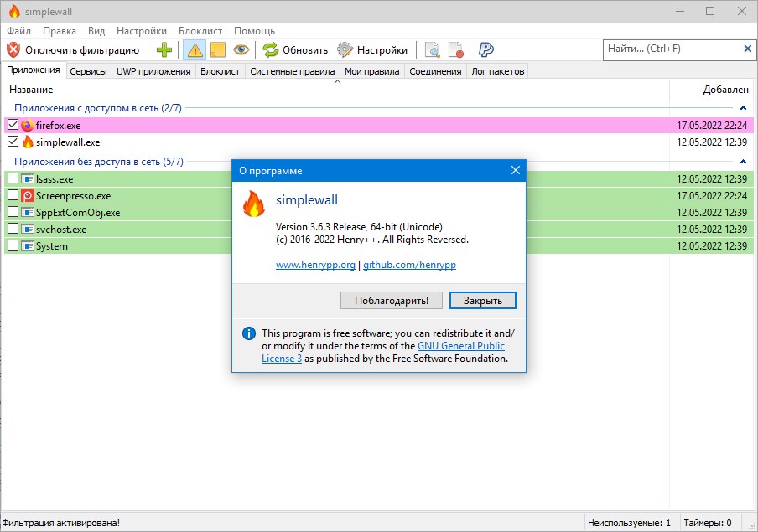Open the Правка menu
The height and width of the screenshot is (532, 758).
(60, 31)
